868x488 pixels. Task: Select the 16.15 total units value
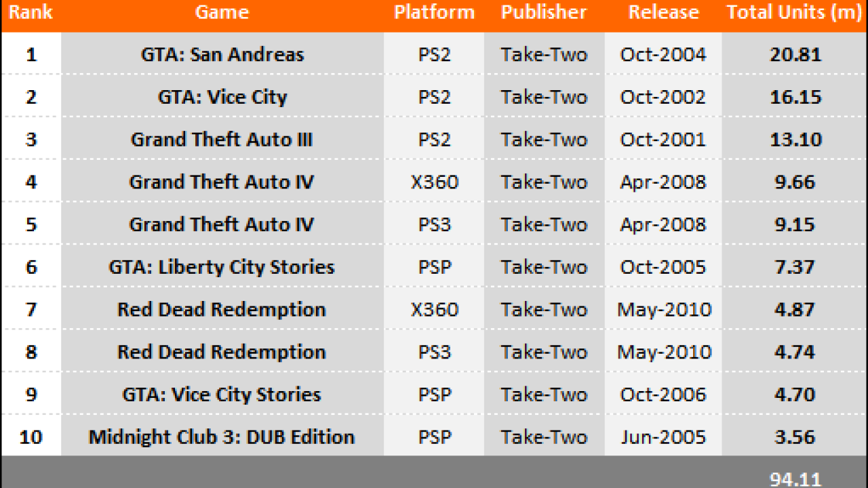pyautogui.click(x=795, y=97)
